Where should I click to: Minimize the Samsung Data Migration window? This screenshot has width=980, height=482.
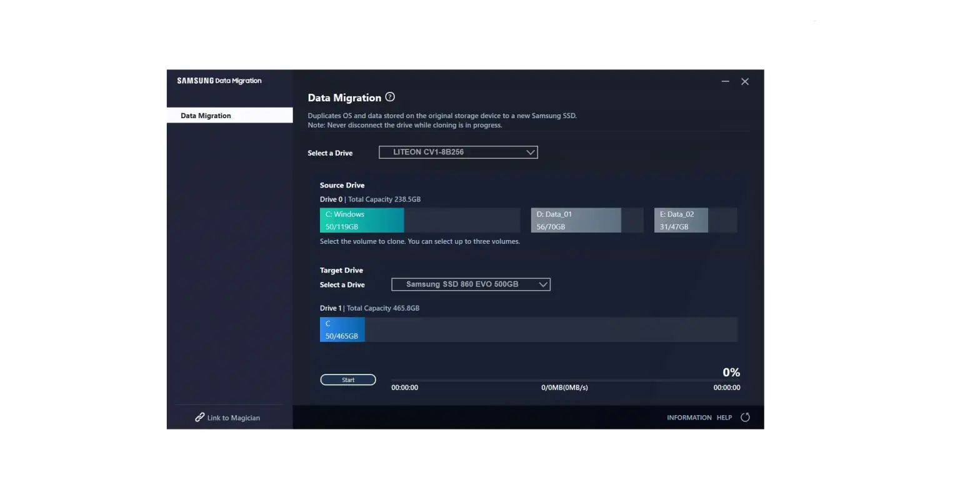click(x=725, y=81)
